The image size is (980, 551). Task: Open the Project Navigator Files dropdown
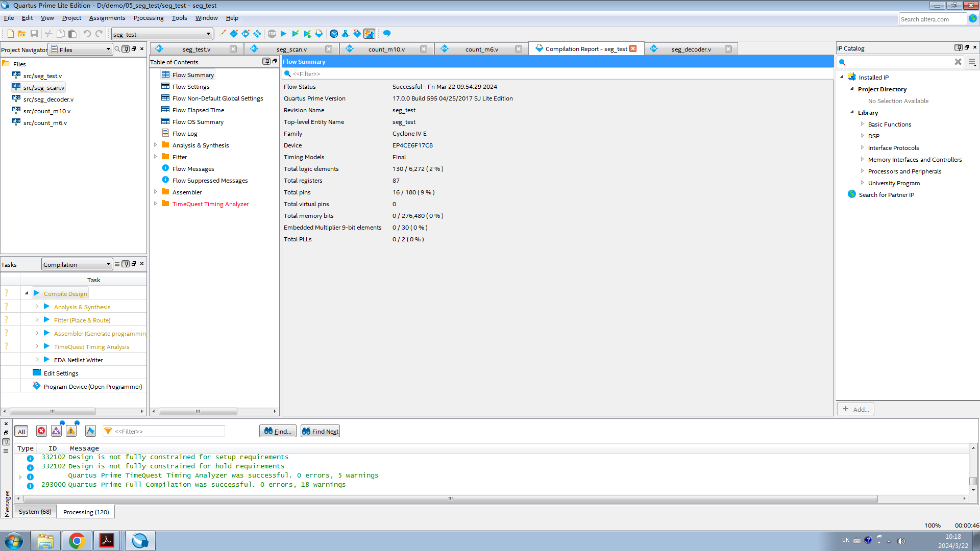point(81,49)
